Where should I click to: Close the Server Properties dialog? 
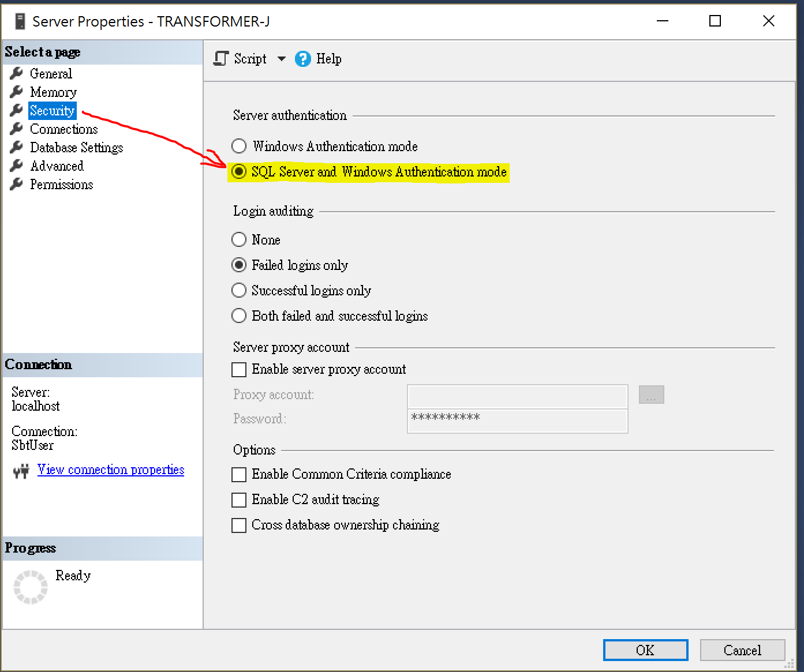click(768, 21)
